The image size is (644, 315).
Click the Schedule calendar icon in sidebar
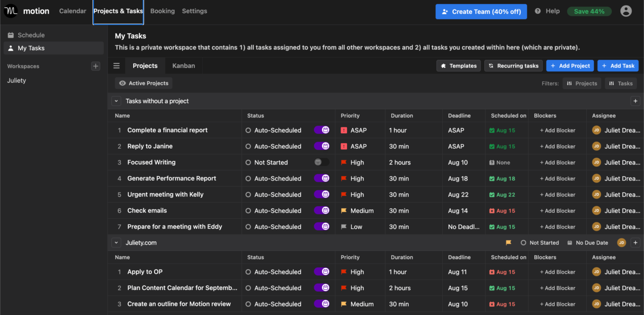(11, 35)
